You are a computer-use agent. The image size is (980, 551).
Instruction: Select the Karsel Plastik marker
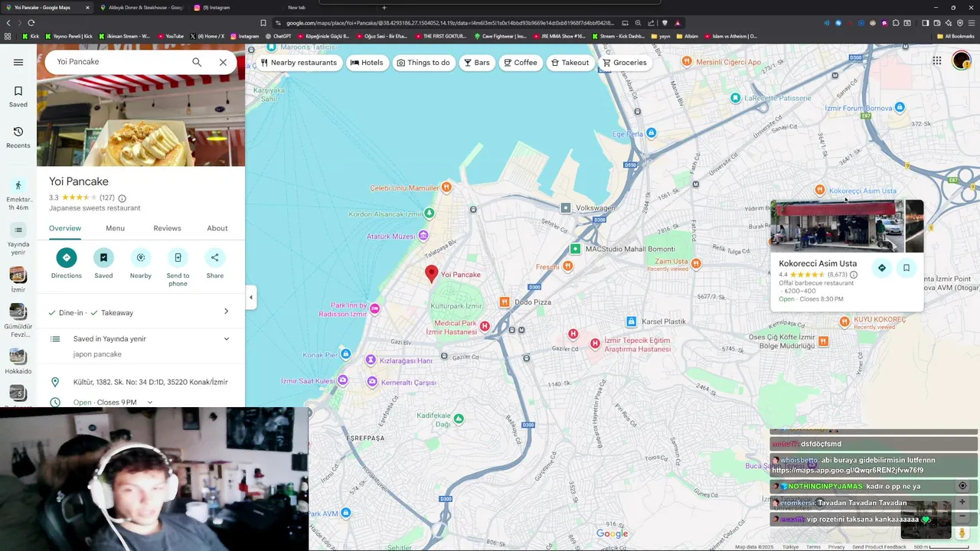pos(631,321)
